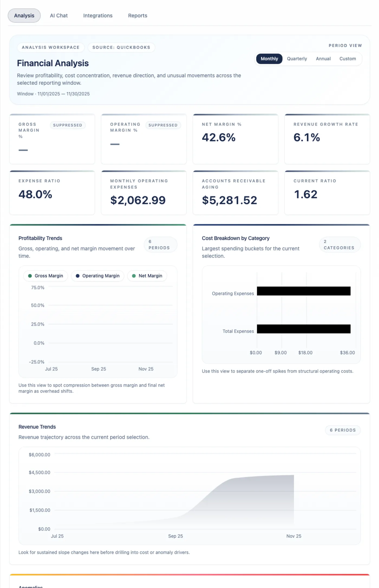Click the Analysis Workspace badge
The width and height of the screenshot is (379, 588).
click(51, 47)
